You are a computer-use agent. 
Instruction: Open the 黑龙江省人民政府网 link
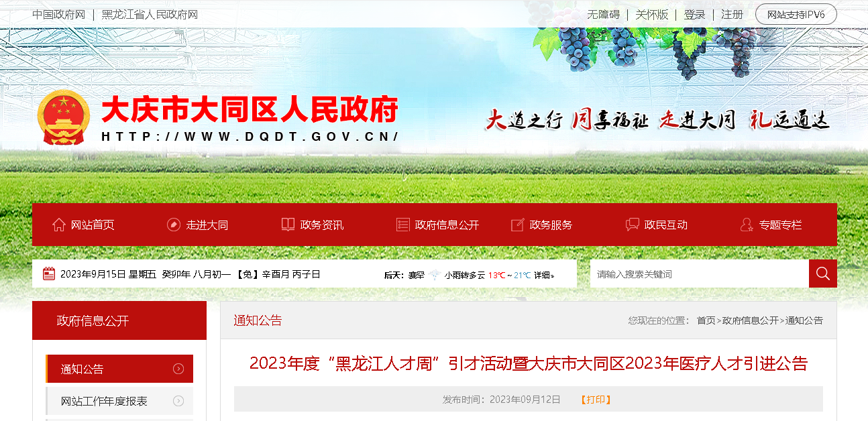(x=150, y=15)
